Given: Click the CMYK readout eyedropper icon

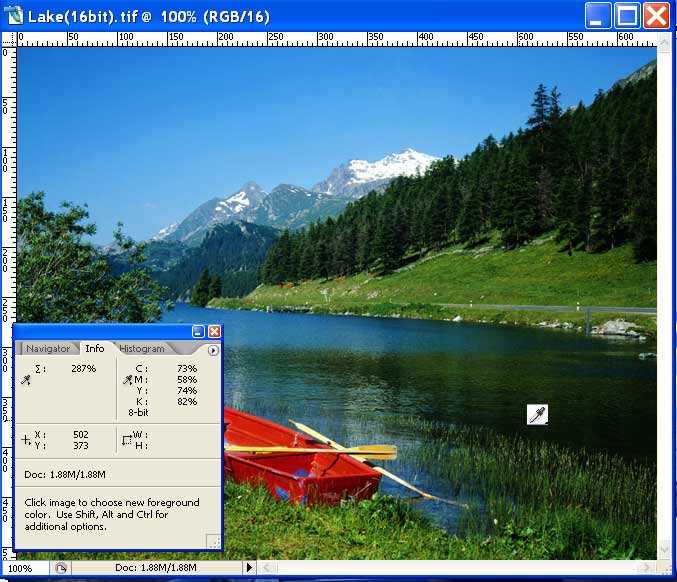Looking at the screenshot, I should point(127,380).
